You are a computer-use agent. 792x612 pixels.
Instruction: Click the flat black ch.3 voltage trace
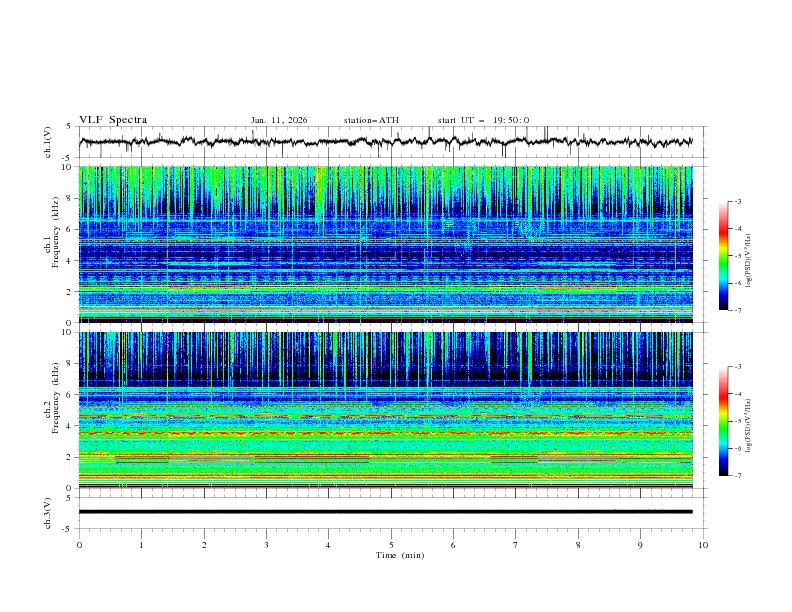386,512
